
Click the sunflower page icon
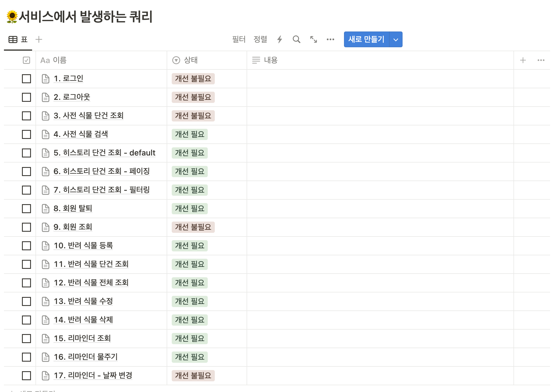pos(12,17)
